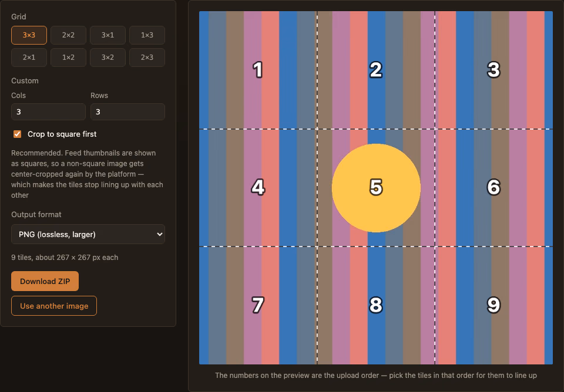Click tile number 7 in preview
The image size is (564, 392).
tap(257, 305)
